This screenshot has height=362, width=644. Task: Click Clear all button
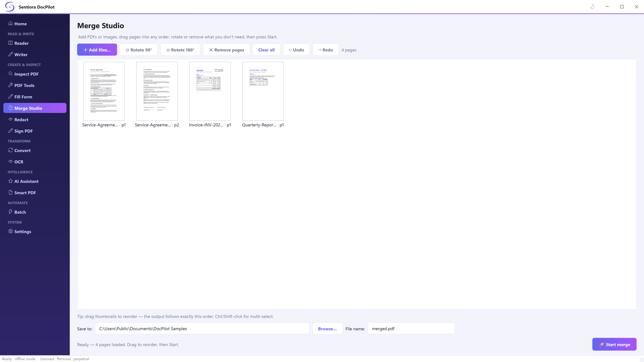pos(266,50)
